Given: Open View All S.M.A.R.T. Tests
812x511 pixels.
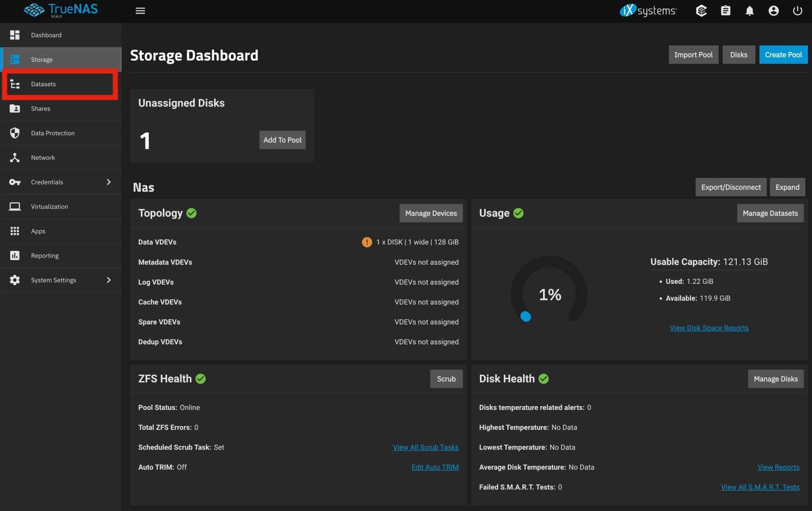Looking at the screenshot, I should pos(760,487).
